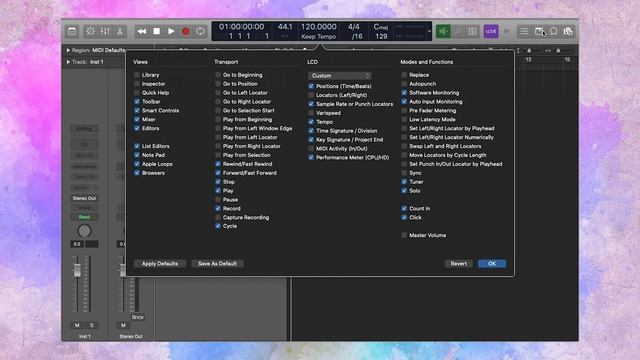This screenshot has height=360, width=640.
Task: Uncheck Performance Meter (CPU/HD) checkbox
Action: [311, 158]
